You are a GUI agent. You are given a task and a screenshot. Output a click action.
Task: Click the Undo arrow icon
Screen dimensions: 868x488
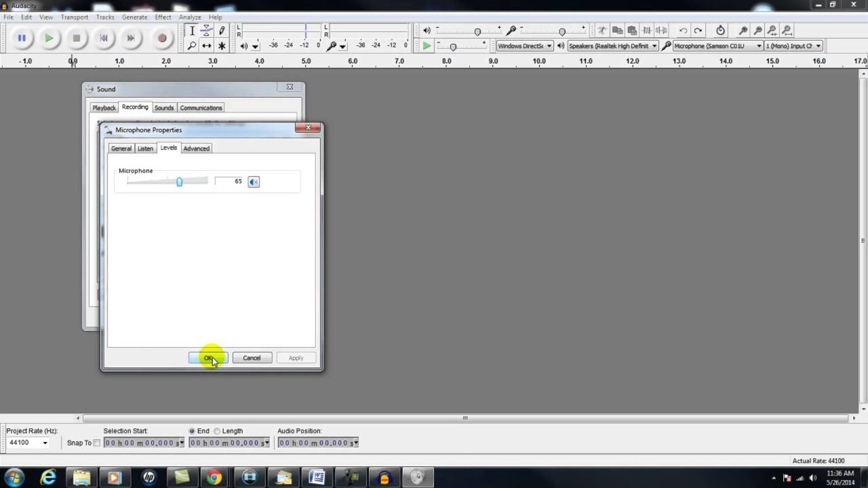(x=683, y=30)
